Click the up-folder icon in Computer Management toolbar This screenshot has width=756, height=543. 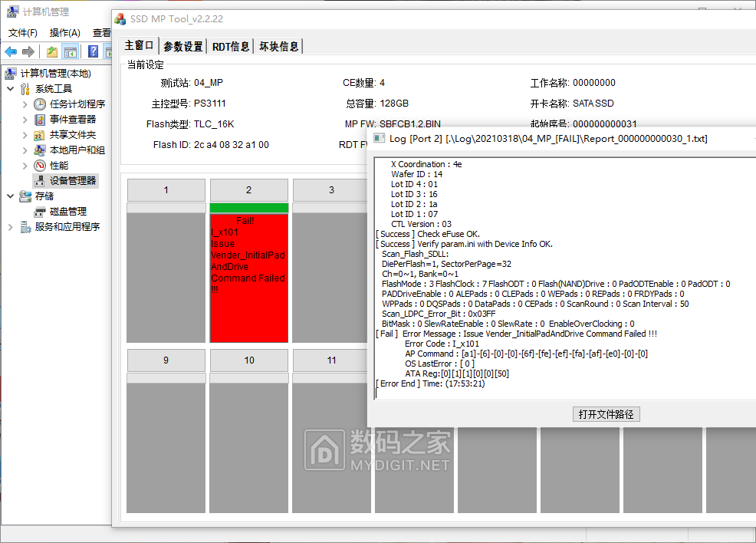click(52, 51)
